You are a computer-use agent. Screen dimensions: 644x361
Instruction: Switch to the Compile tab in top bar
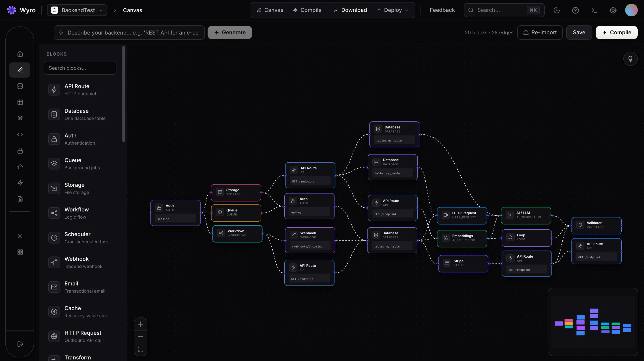pyautogui.click(x=307, y=10)
